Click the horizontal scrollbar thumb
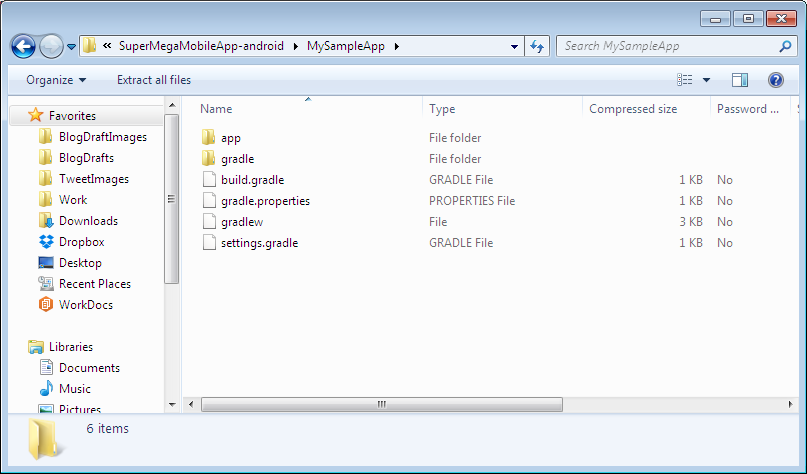 (380, 404)
